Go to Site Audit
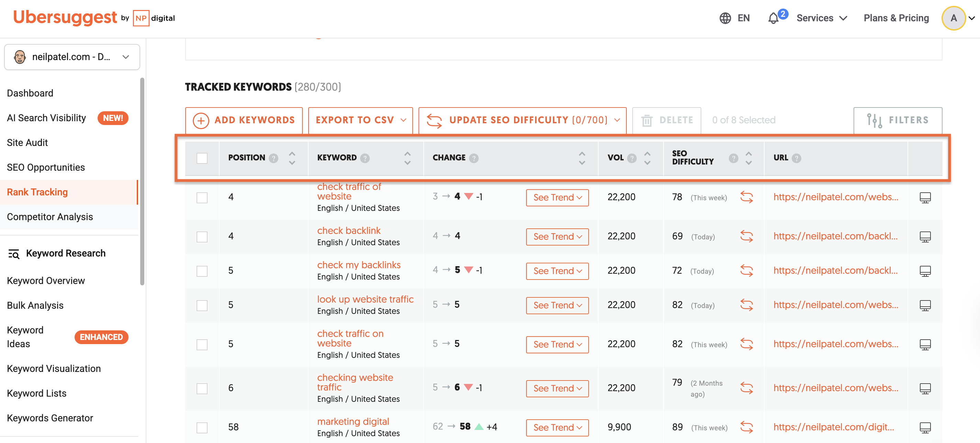Viewport: 980px width, 443px height. click(x=27, y=142)
